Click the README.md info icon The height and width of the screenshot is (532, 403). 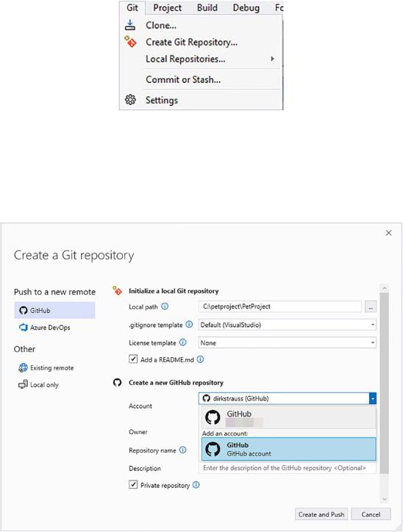pyautogui.click(x=200, y=359)
